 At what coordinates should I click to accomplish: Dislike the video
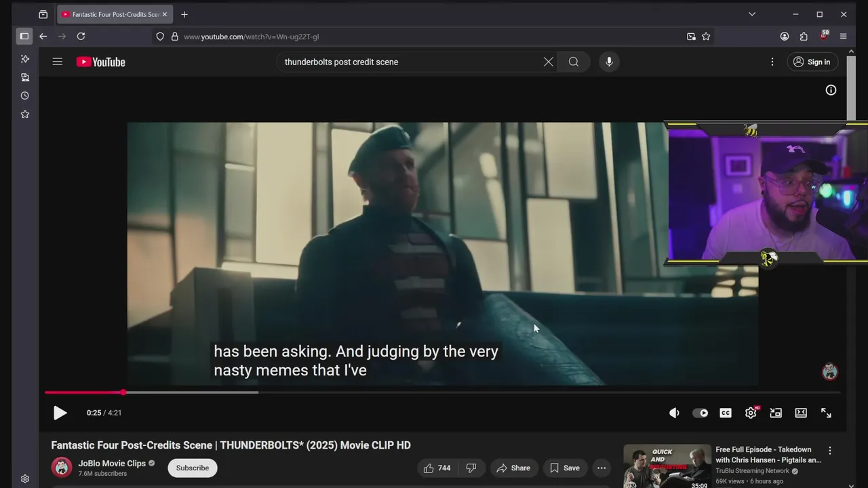click(x=471, y=468)
